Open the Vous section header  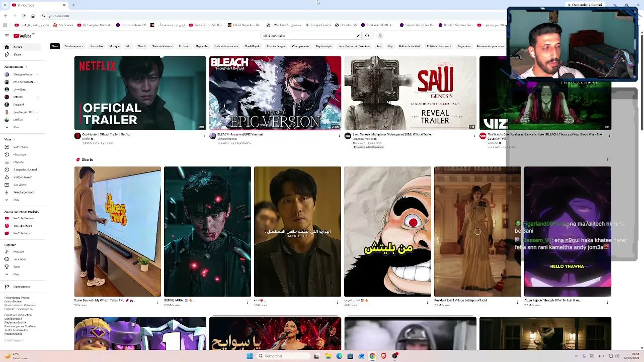click(x=9, y=139)
